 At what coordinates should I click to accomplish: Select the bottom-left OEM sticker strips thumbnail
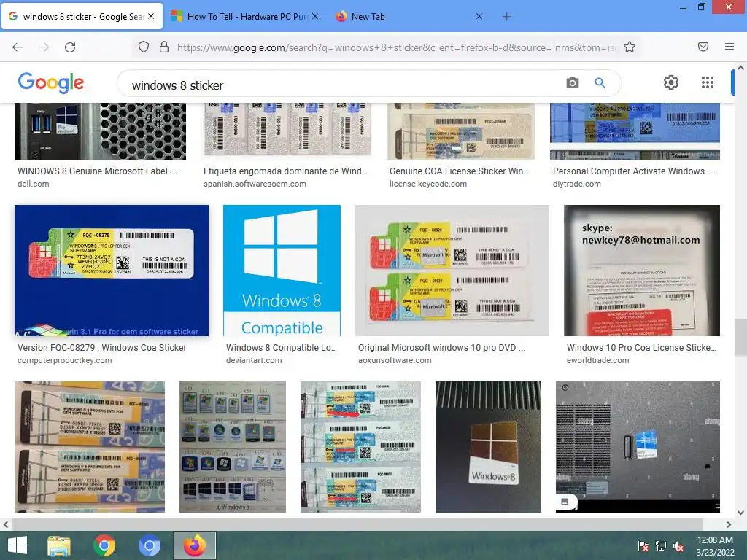90,447
